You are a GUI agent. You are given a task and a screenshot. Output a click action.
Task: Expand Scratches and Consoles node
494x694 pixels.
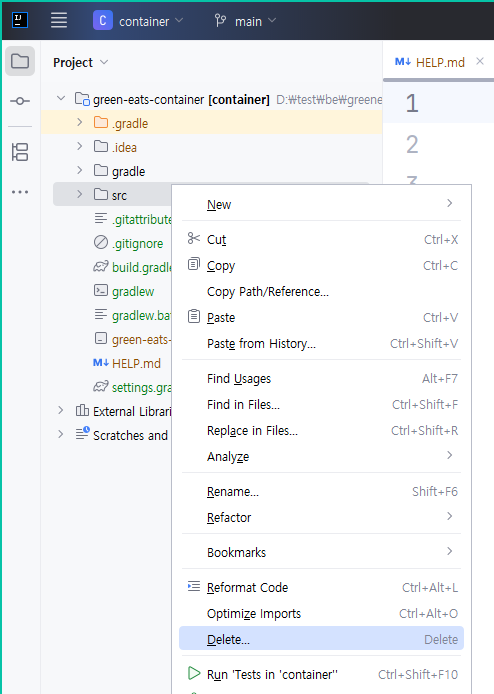[61, 434]
